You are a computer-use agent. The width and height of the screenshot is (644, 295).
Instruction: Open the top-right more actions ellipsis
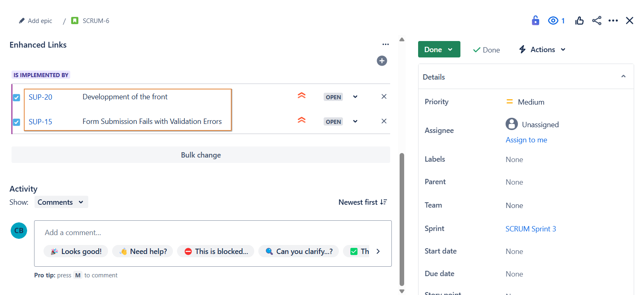[613, 21]
